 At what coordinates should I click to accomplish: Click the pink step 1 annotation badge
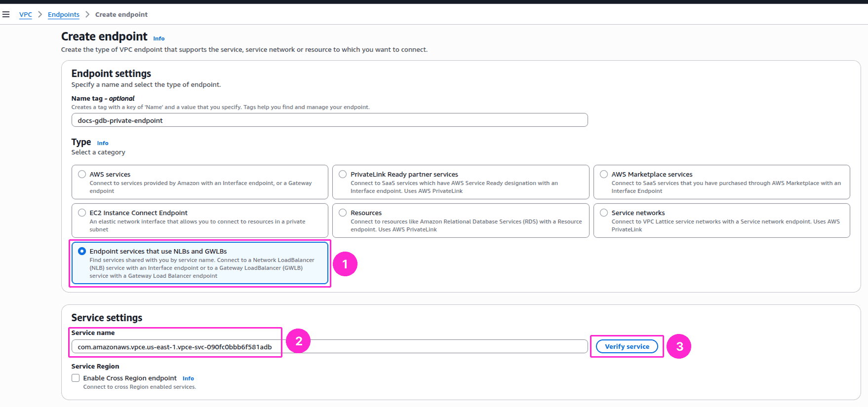(x=345, y=264)
